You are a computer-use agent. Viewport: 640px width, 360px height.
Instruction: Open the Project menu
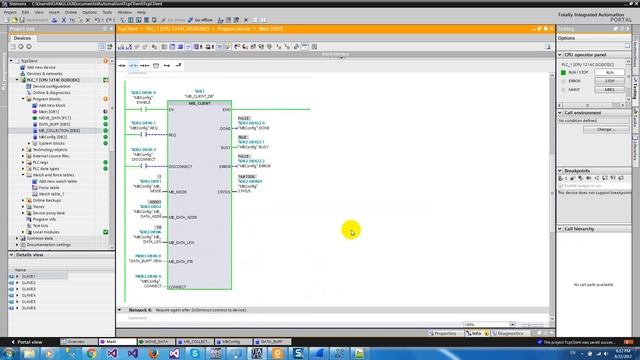point(10,12)
